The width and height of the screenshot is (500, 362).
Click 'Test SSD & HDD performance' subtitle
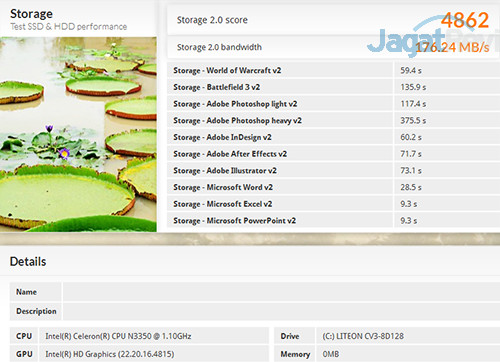pos(69,27)
